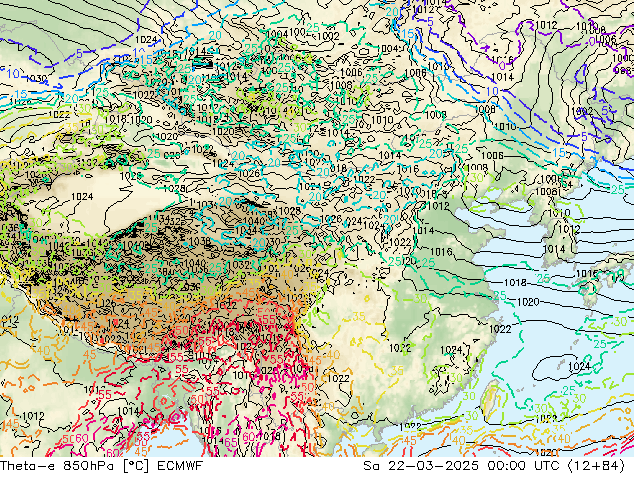Screen dimensions: 634x490
Task: Click the 1018 isobar label over the Yellow Sea
Action: 515,282
